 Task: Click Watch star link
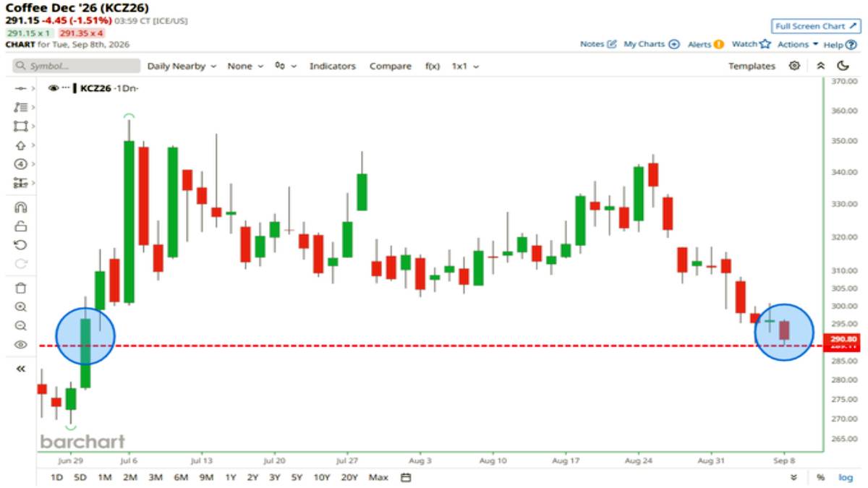click(x=751, y=44)
